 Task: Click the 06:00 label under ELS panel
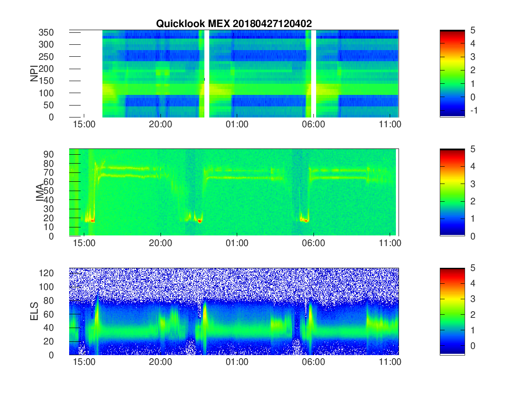(313, 363)
